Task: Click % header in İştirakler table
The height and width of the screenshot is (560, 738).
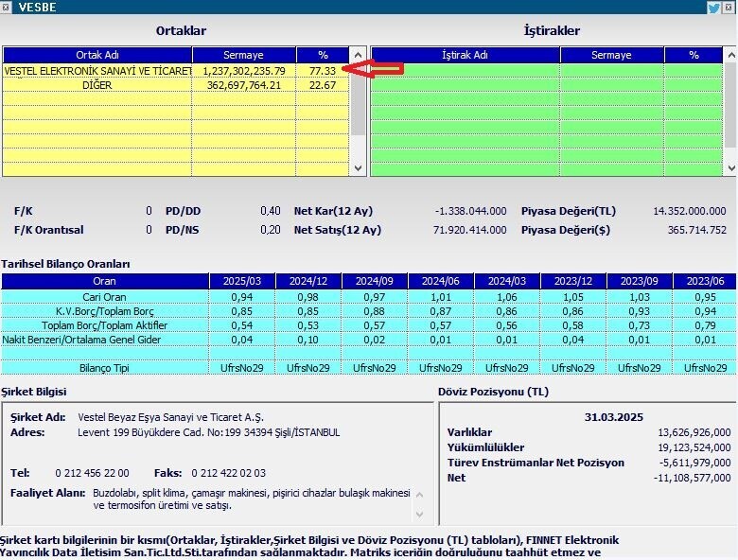Action: tap(694, 55)
